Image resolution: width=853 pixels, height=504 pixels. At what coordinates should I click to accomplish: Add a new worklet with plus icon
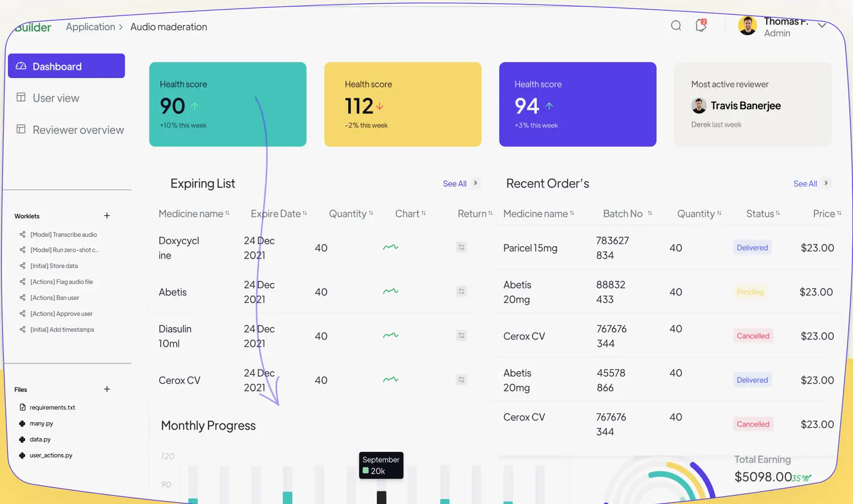point(107,216)
